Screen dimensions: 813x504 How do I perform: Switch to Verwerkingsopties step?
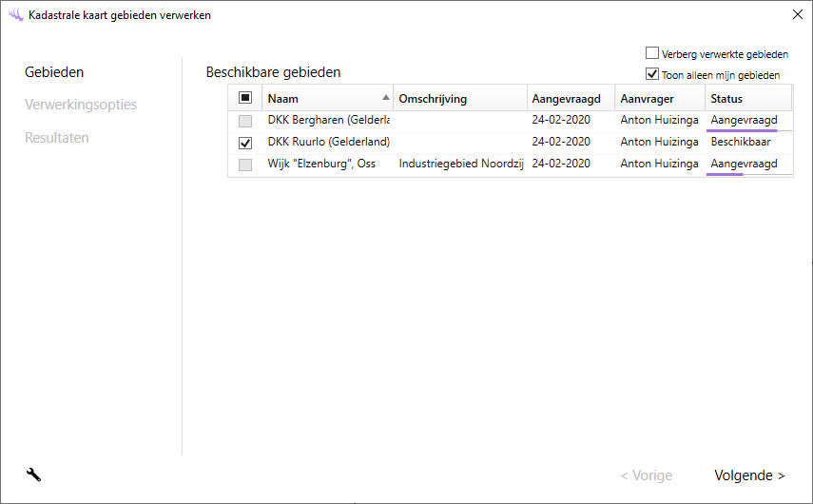pyautogui.click(x=81, y=105)
